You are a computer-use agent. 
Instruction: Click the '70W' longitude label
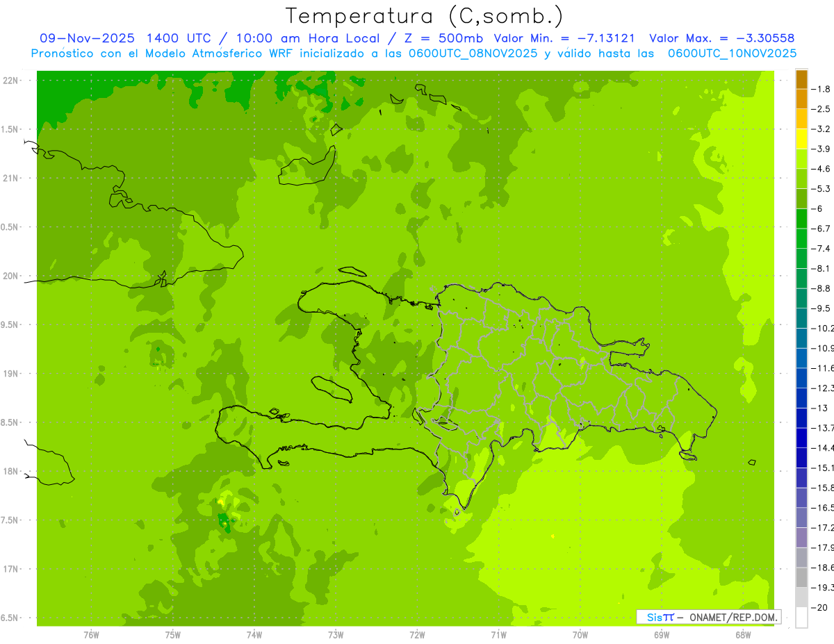click(580, 635)
